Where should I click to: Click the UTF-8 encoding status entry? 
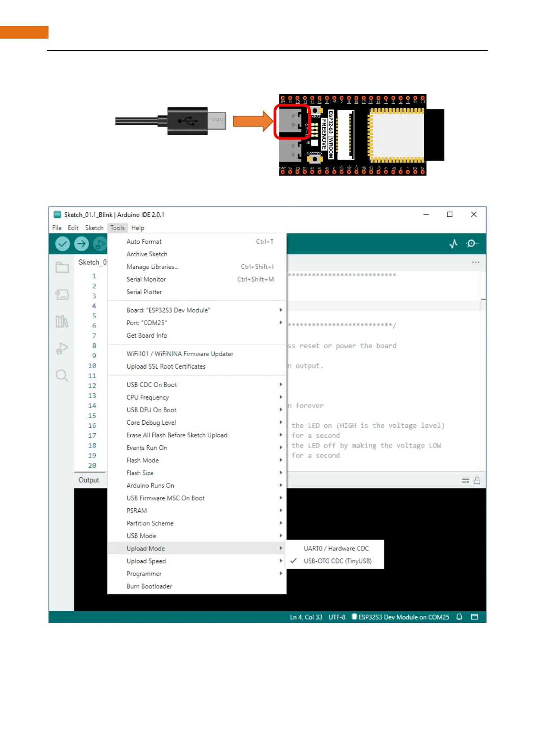(337, 617)
